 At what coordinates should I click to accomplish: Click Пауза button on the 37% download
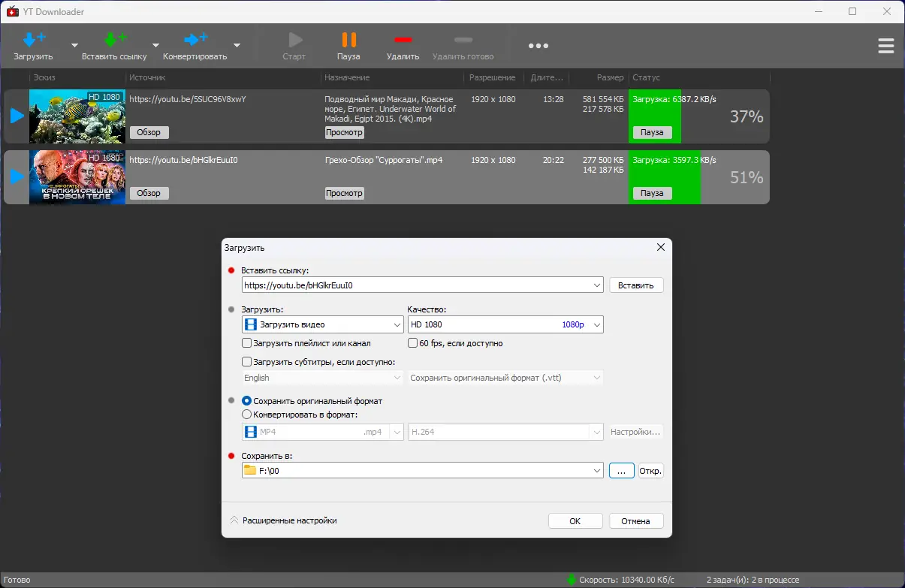point(652,132)
